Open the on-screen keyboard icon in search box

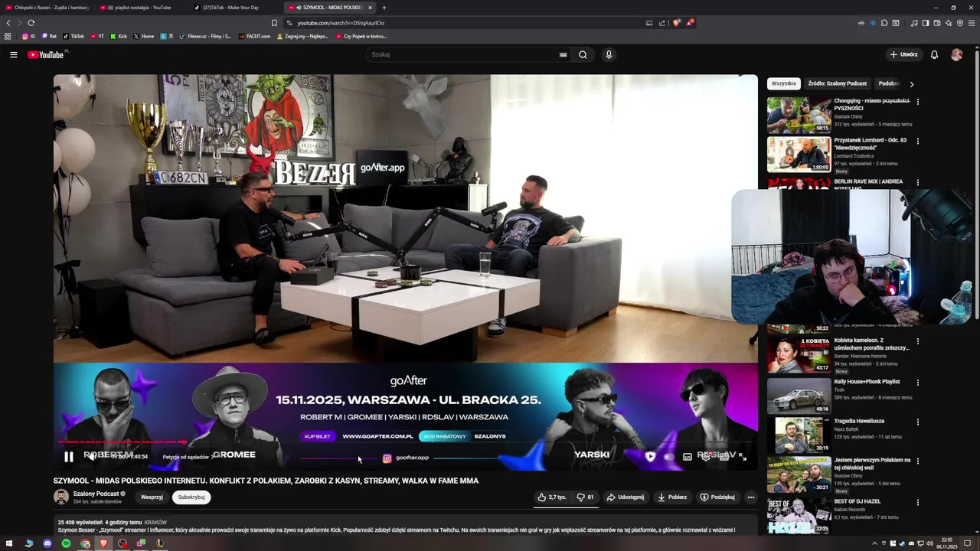[x=563, y=55]
